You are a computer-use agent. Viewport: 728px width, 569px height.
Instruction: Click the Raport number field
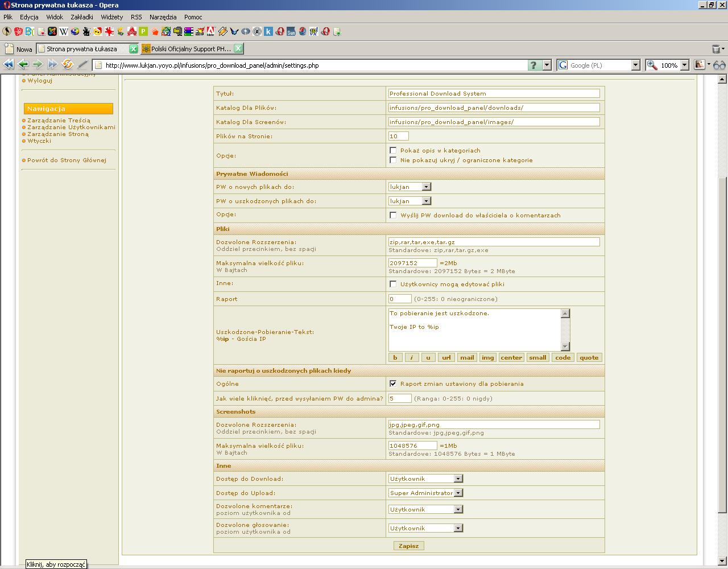400,299
